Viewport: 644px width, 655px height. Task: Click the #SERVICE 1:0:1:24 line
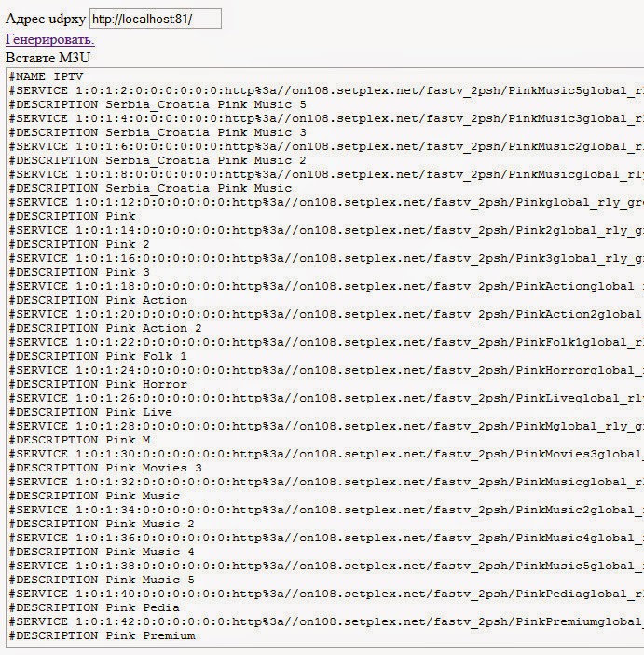click(326, 371)
